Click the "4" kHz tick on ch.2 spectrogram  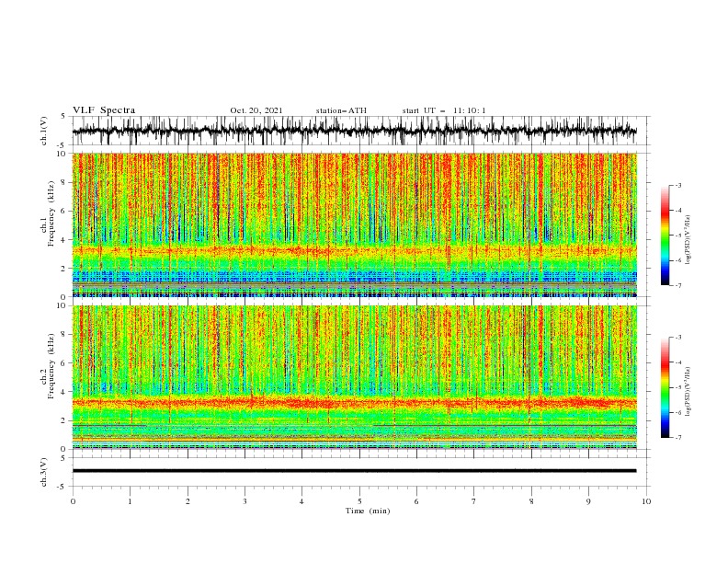click(64, 392)
